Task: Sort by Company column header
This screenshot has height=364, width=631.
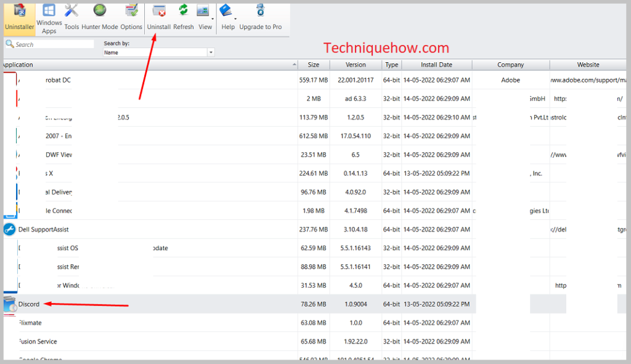Action: point(511,65)
